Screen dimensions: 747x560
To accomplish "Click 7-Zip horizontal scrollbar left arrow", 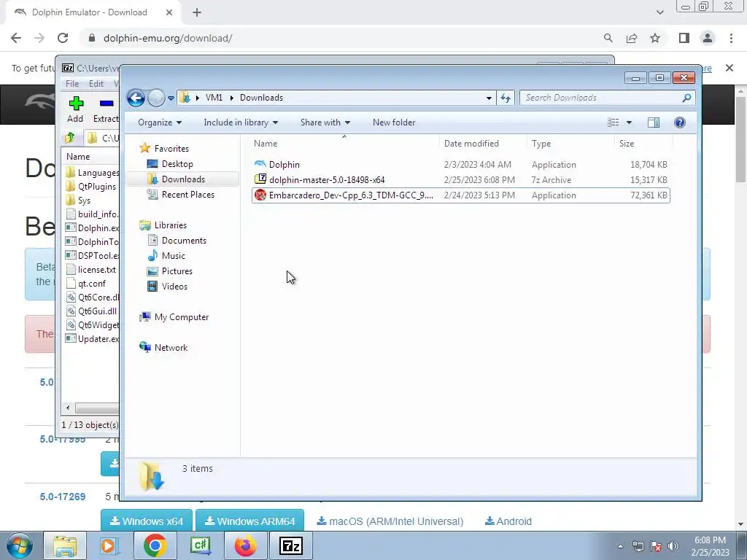I will point(68,408).
